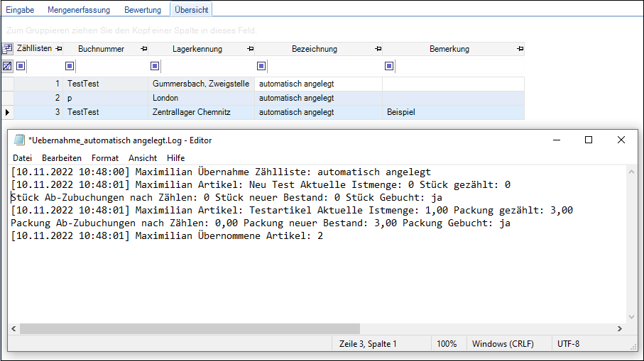The height and width of the screenshot is (361, 644).
Task: Open filter operator for Bemerkung column
Action: (x=389, y=66)
